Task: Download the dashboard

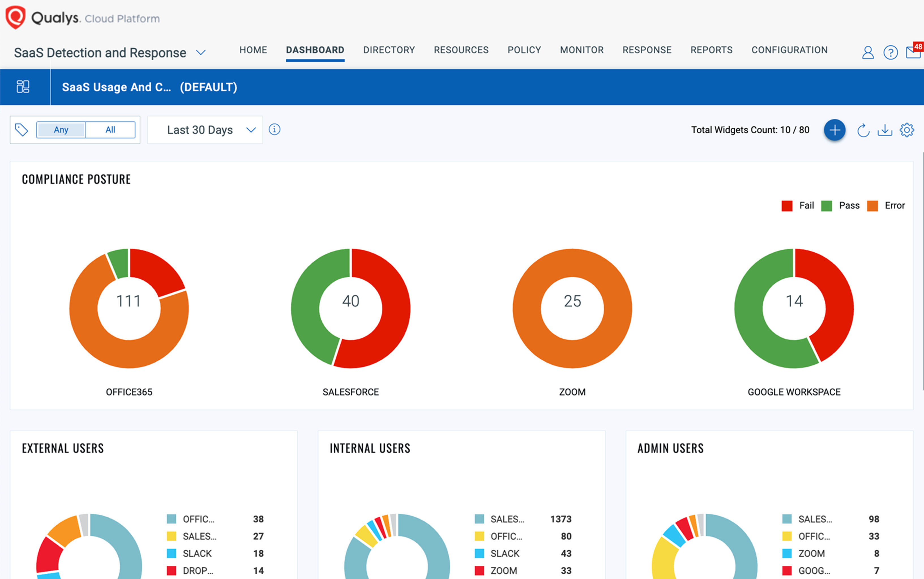Action: click(x=885, y=130)
